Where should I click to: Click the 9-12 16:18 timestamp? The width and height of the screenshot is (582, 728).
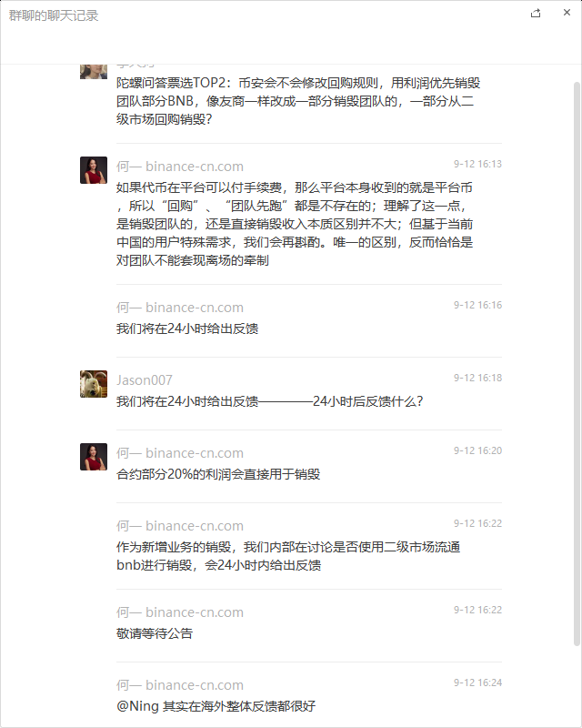[477, 378]
